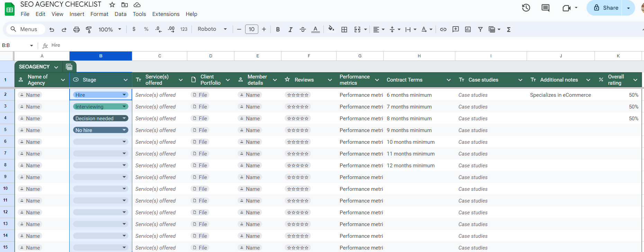Open the table view icon beside SEOAGENCY
This screenshot has height=252, width=644.
point(69,67)
